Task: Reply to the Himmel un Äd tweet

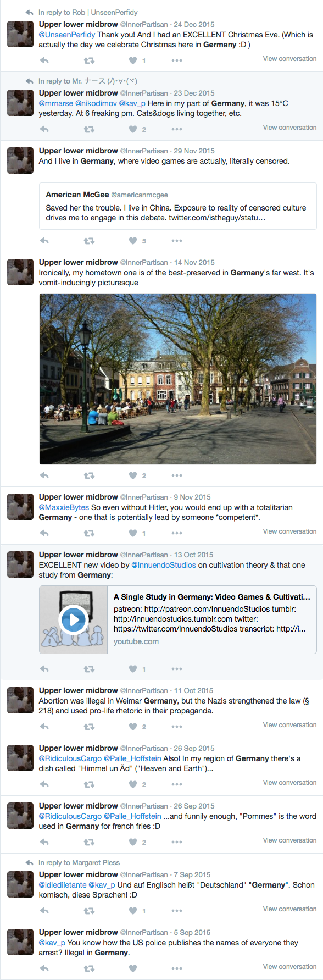Action: point(44,784)
